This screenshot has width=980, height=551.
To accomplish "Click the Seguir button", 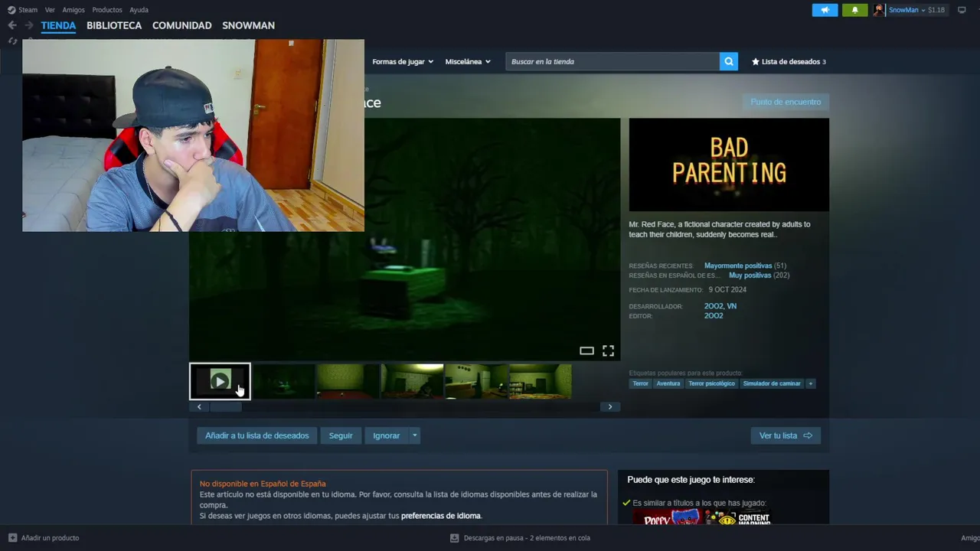I will click(x=341, y=435).
